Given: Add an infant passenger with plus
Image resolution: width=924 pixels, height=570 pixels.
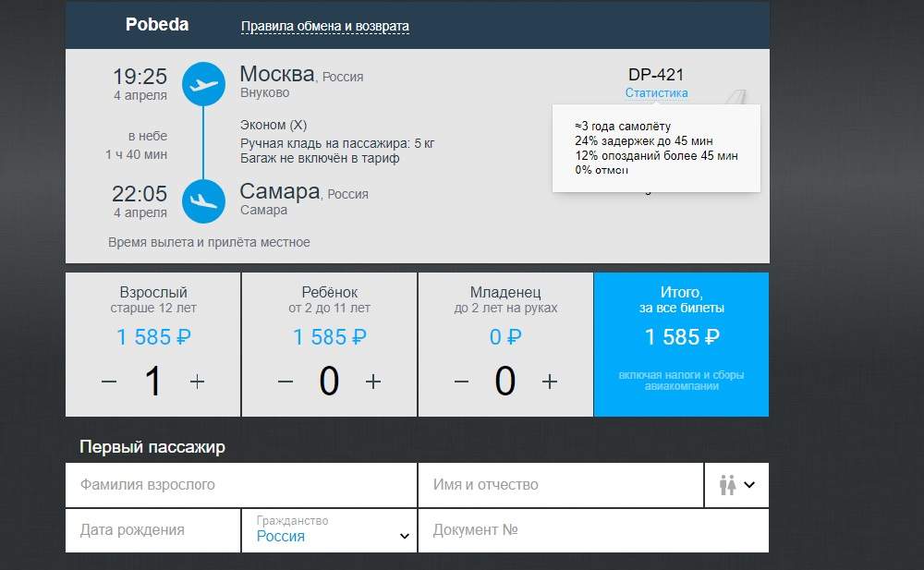Looking at the screenshot, I should [x=550, y=382].
